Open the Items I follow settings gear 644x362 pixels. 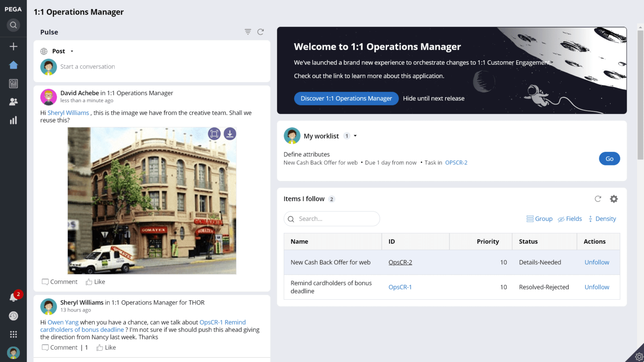[614, 198]
